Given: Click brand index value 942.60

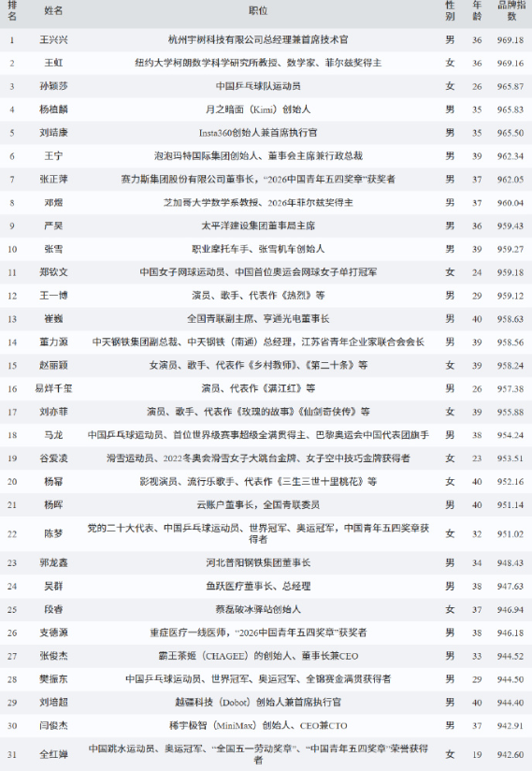Looking at the screenshot, I should [510, 755].
